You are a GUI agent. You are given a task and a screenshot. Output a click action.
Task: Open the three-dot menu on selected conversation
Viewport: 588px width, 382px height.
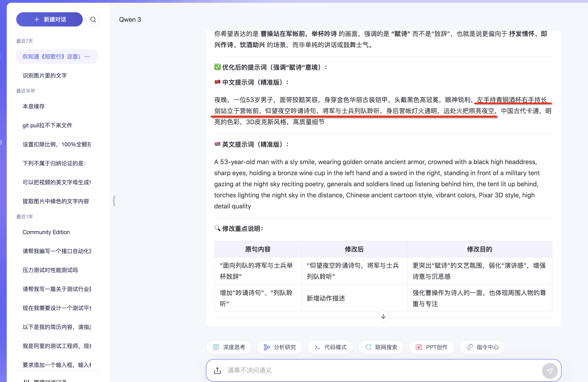pos(87,57)
